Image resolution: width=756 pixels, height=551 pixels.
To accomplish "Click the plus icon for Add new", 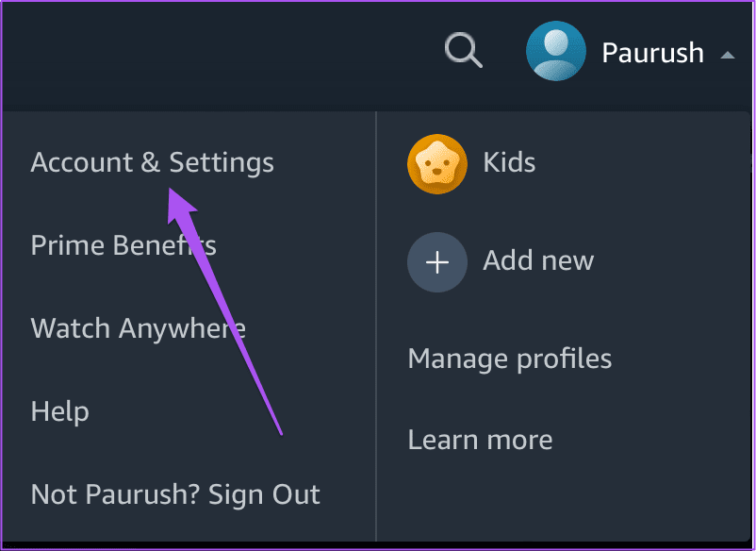I will pyautogui.click(x=437, y=261).
